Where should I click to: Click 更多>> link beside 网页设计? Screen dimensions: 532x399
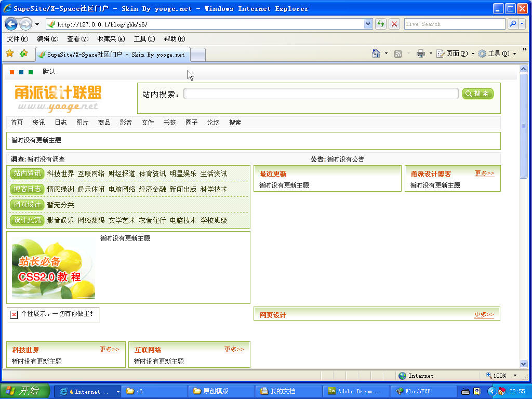click(x=484, y=315)
